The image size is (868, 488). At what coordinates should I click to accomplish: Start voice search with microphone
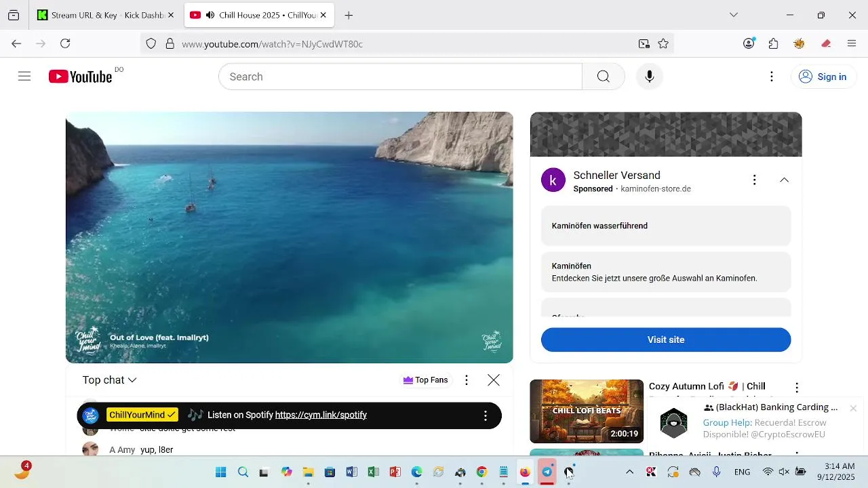pos(649,77)
